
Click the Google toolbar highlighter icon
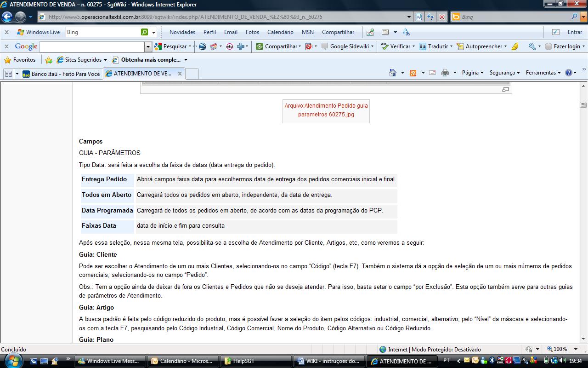pos(515,46)
